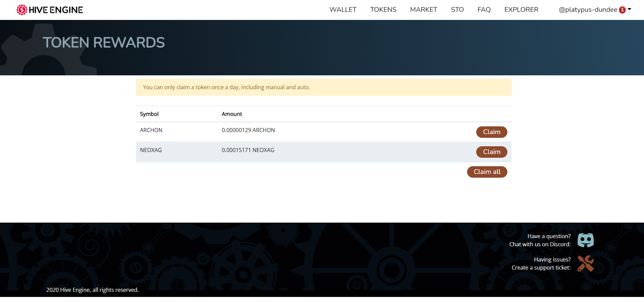Open the FAQ page
This screenshot has height=302, width=644.
tap(484, 10)
